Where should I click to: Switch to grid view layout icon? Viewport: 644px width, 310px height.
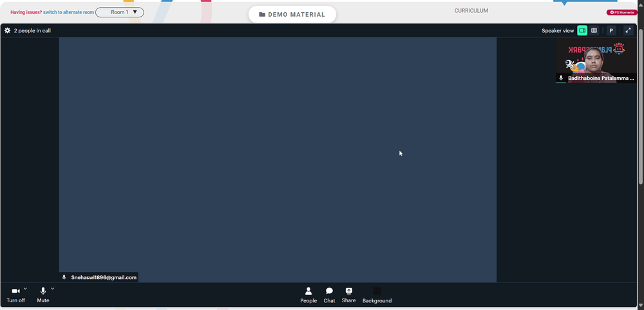tap(594, 30)
